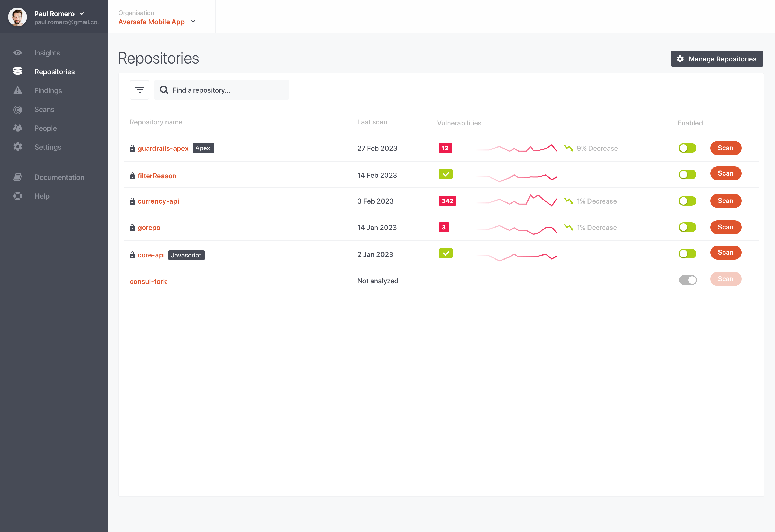Disable the guardrails-apex enabled toggle

[x=687, y=148]
